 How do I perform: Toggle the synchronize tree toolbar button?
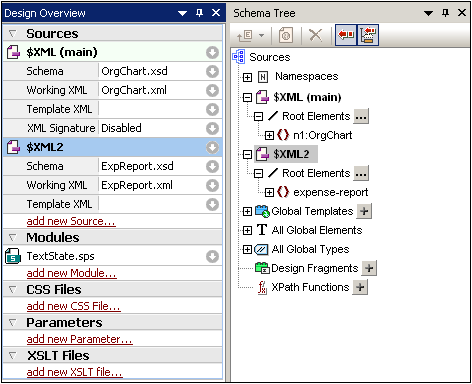368,35
